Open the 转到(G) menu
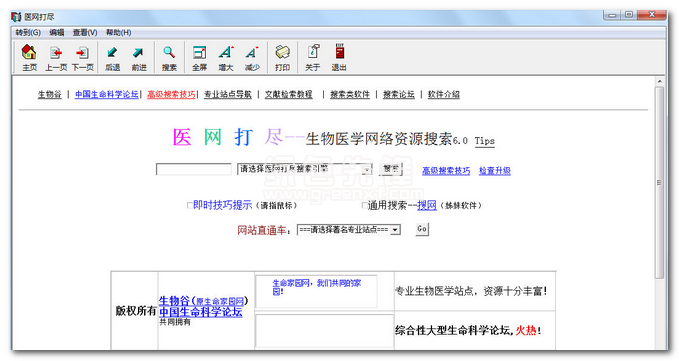679x361 pixels. pyautogui.click(x=28, y=32)
